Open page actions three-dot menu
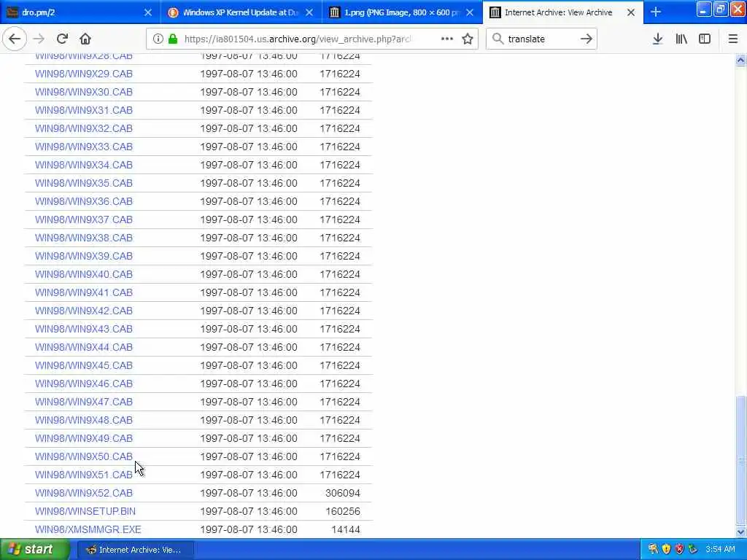747x560 pixels. pos(447,39)
